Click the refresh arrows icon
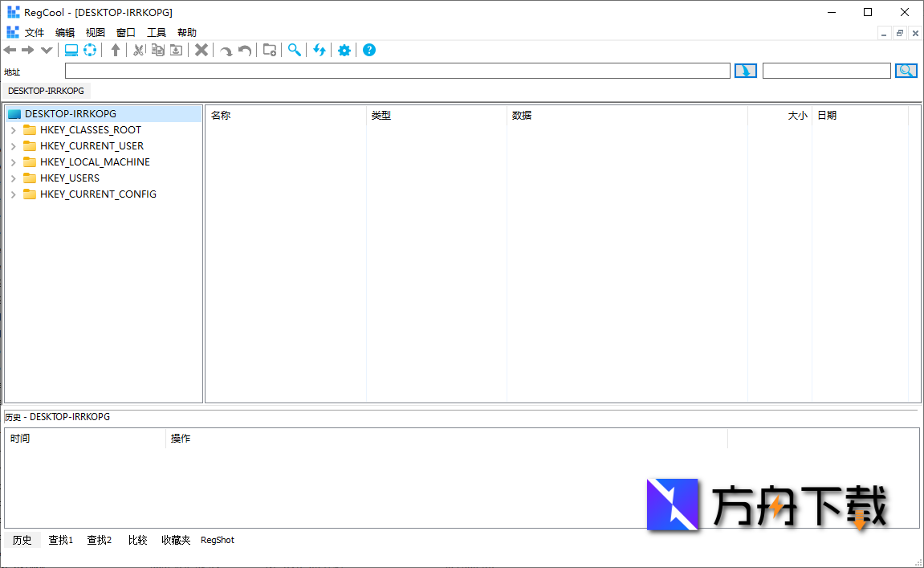 click(320, 51)
